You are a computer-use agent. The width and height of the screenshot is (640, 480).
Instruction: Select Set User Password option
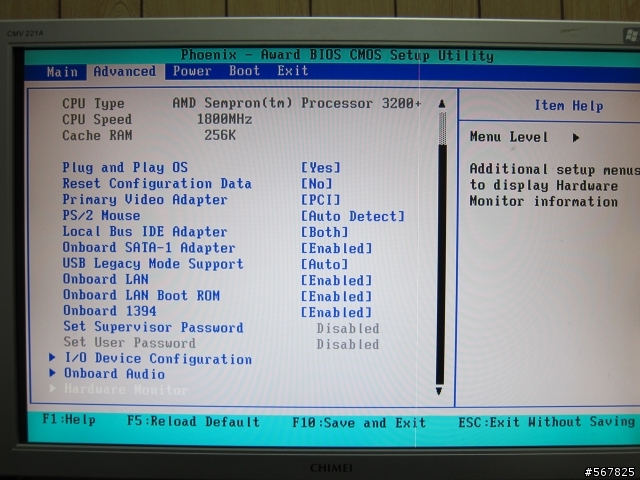click(129, 342)
